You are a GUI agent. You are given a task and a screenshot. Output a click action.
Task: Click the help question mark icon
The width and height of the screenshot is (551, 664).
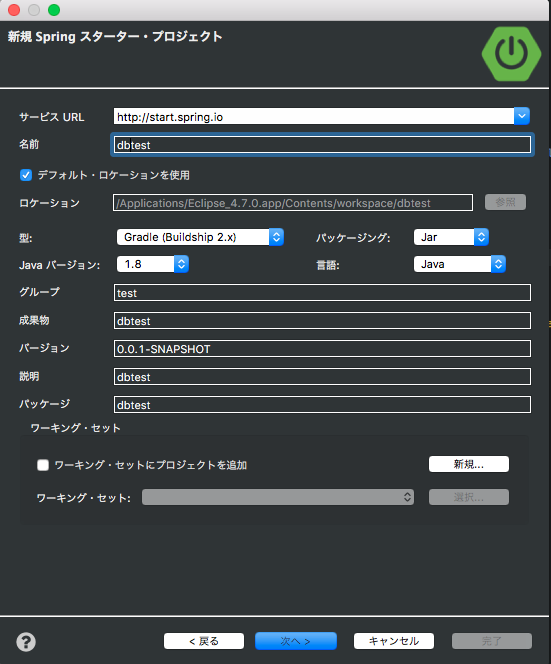26,642
